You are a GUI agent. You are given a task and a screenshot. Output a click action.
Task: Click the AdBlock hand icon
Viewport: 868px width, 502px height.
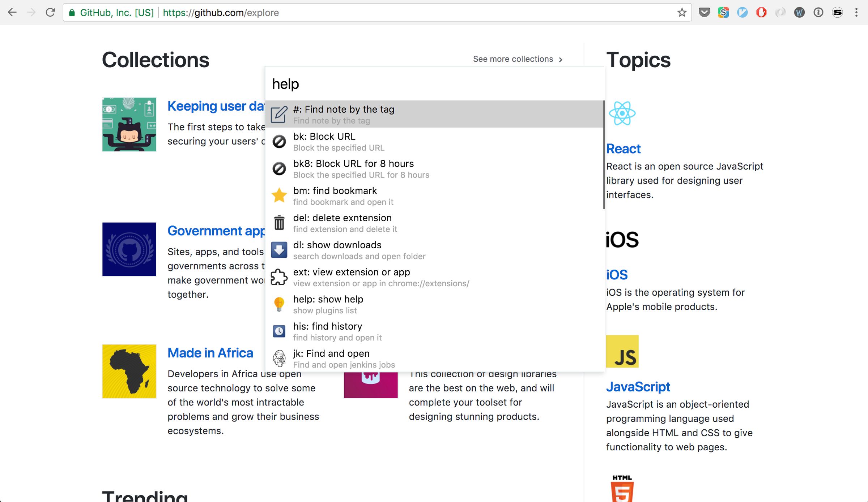(x=761, y=12)
